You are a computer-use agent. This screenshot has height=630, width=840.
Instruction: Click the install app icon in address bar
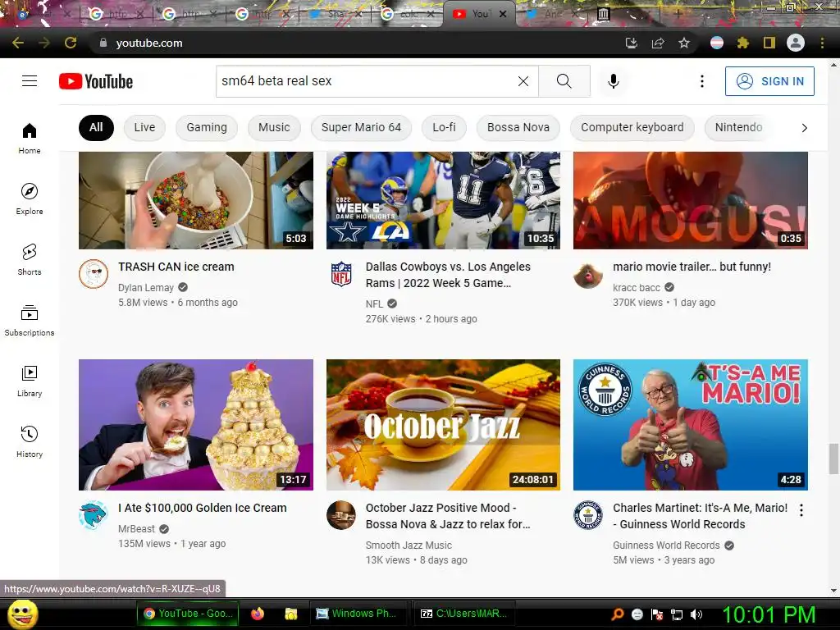[632, 43]
